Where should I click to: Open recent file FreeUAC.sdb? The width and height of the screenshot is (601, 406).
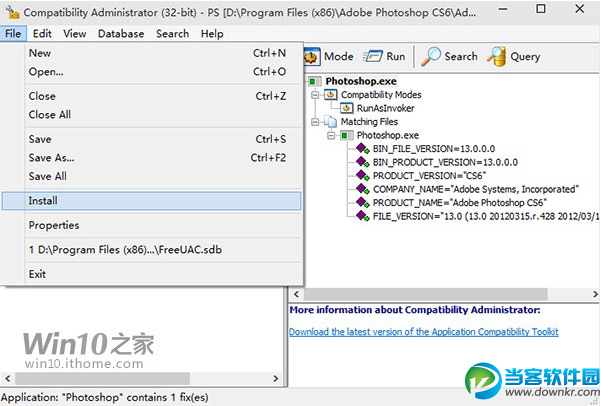coord(151,250)
